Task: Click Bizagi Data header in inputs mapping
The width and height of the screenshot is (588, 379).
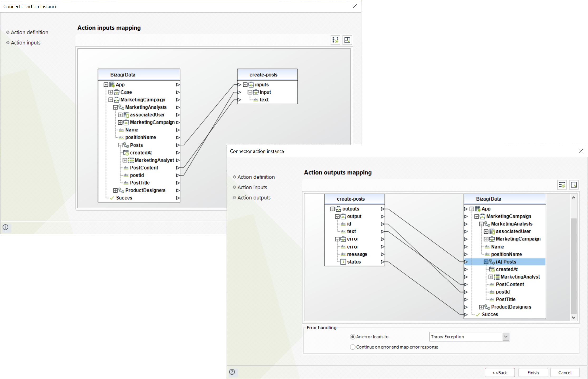Action: click(x=139, y=75)
